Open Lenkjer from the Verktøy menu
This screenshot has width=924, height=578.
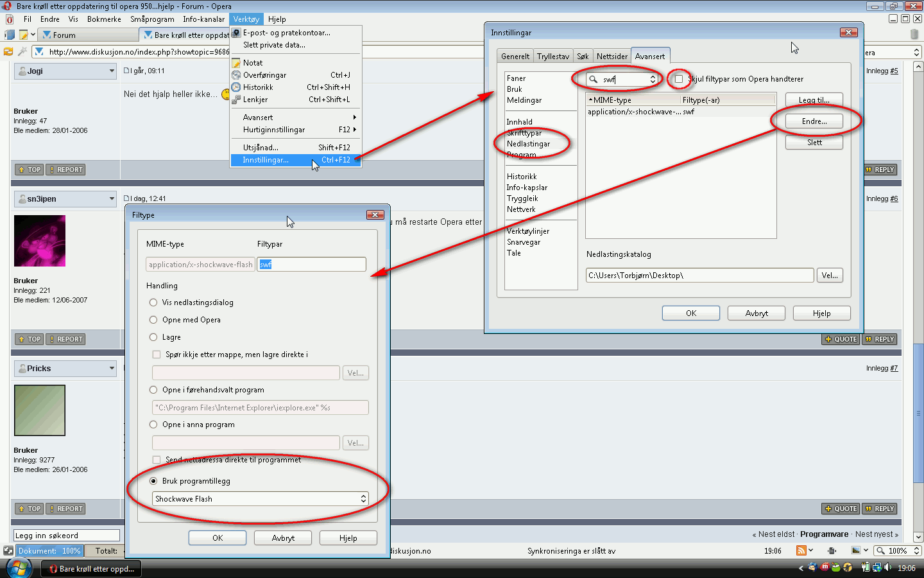tap(296, 100)
